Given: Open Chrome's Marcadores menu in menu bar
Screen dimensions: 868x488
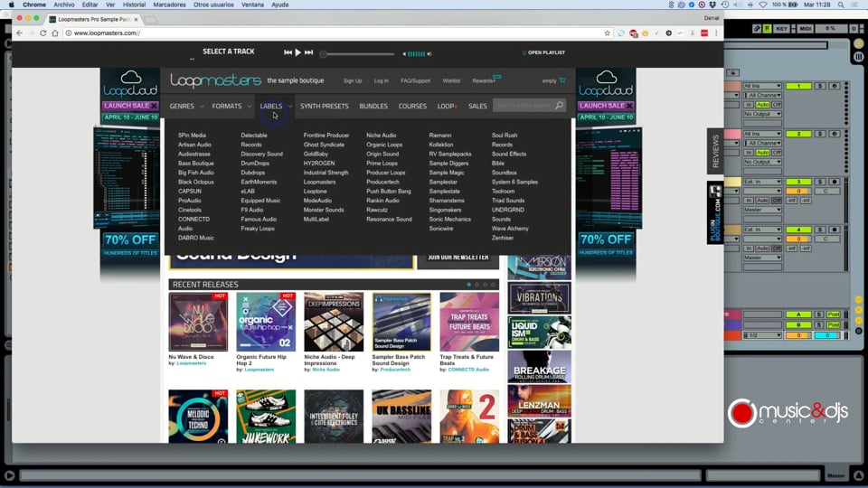Looking at the screenshot, I should 169,5.
